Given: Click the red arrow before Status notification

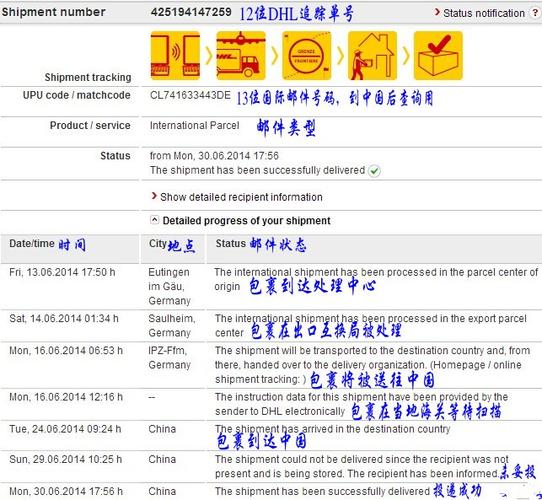Looking at the screenshot, I should coord(437,12).
